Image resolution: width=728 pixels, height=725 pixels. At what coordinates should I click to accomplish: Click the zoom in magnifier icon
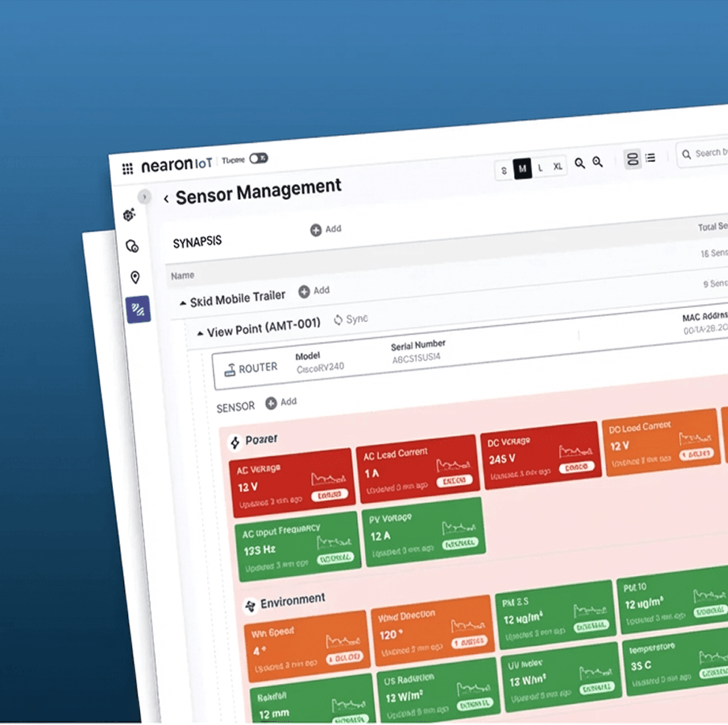click(598, 162)
